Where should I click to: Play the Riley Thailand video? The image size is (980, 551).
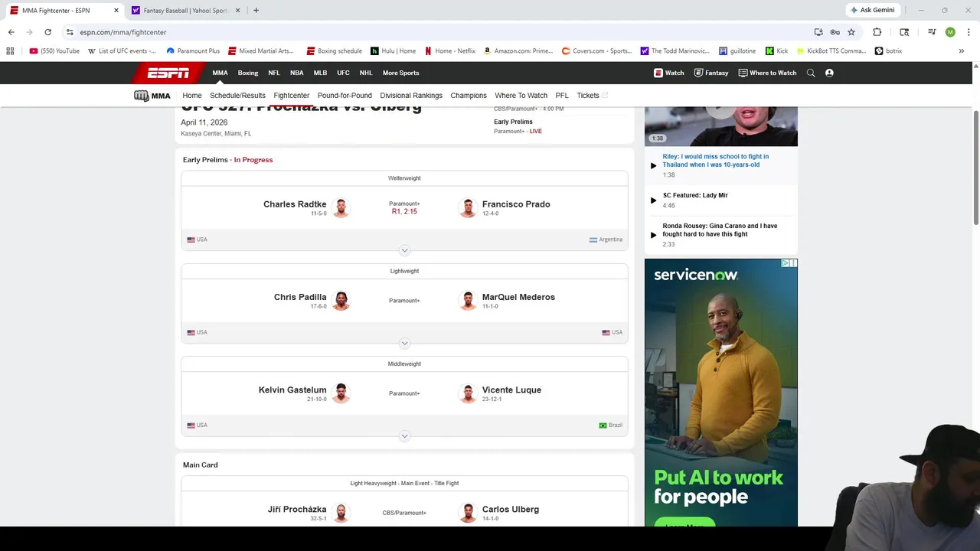pos(653,165)
